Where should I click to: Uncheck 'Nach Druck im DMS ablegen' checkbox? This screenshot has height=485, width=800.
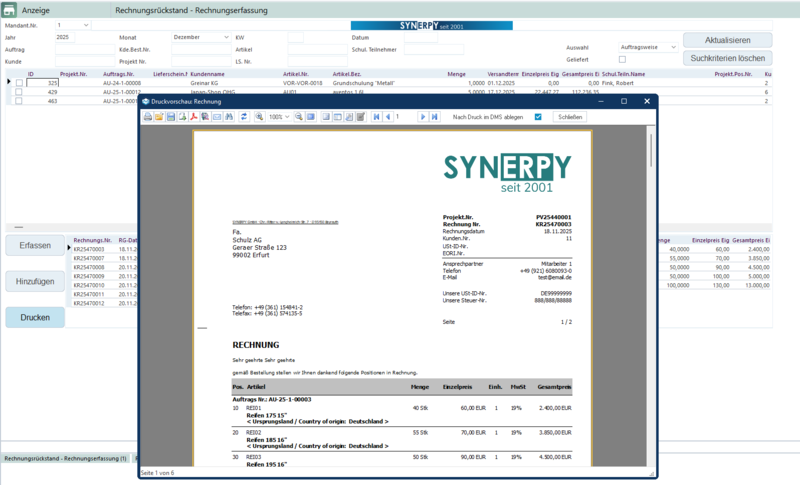tap(538, 117)
